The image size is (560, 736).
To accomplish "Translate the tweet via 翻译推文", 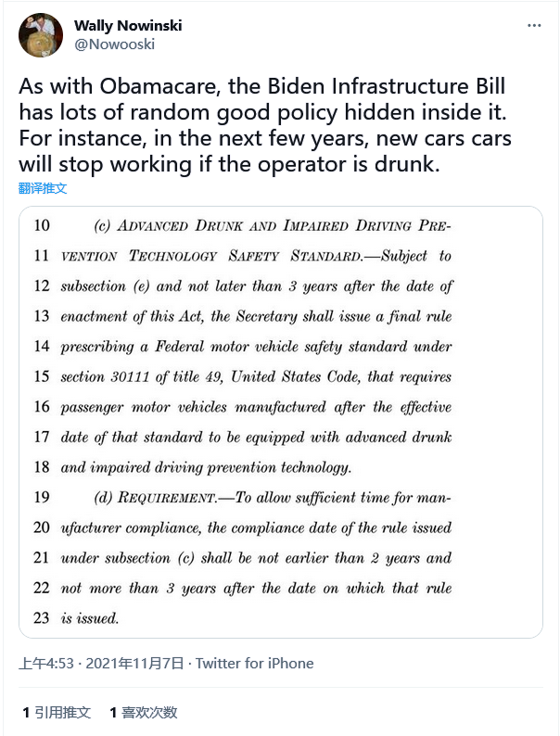I will click(43, 188).
